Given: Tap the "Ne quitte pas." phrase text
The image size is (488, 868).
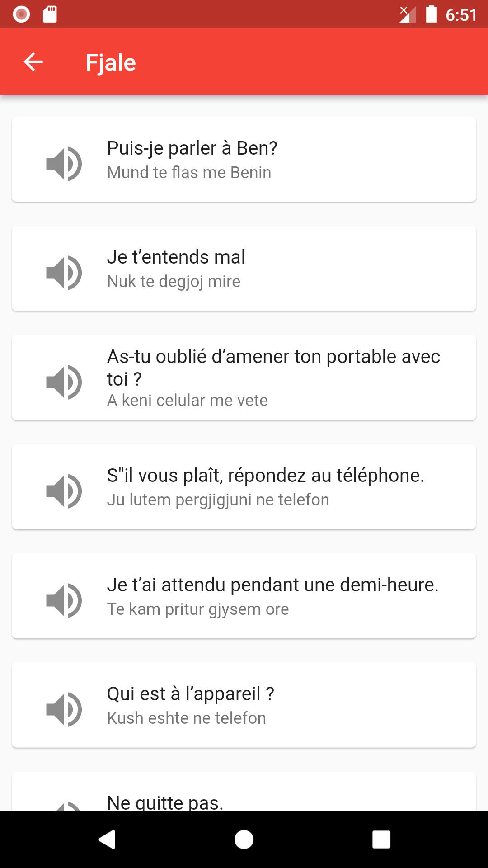Looking at the screenshot, I should coord(165,802).
